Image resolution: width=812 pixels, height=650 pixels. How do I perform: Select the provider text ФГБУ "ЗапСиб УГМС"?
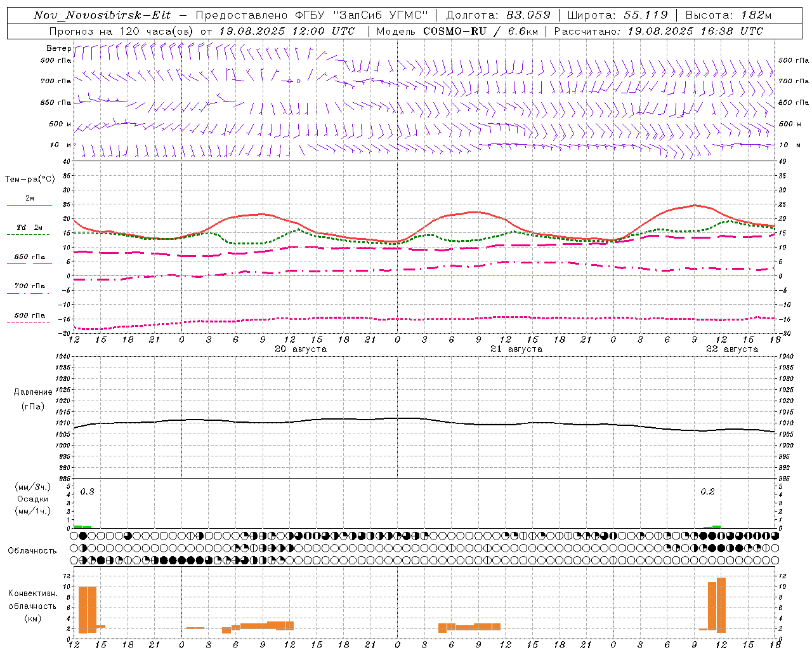coord(362,15)
